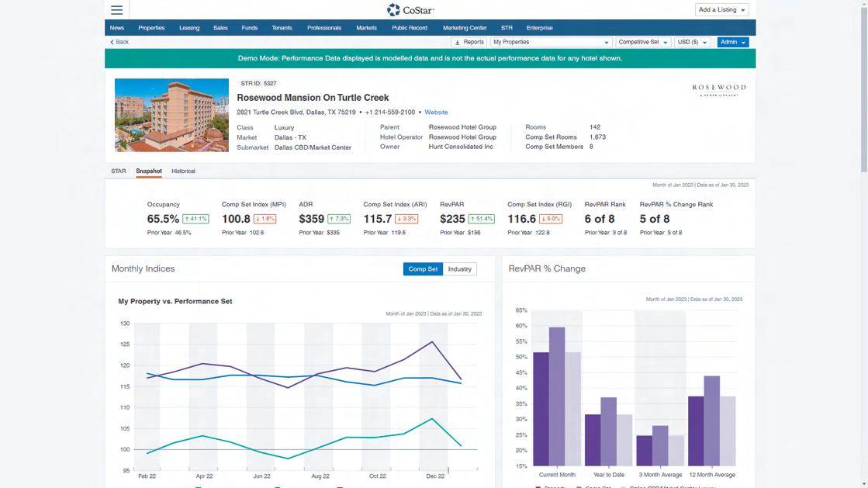Go to the Leasing menu
868x488 pixels.
click(189, 28)
